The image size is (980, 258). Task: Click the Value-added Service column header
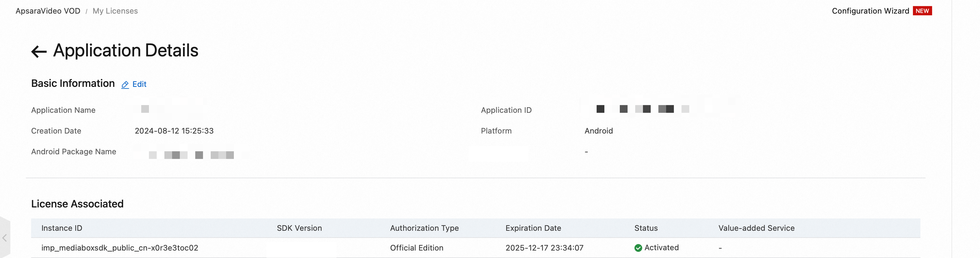[756, 228]
